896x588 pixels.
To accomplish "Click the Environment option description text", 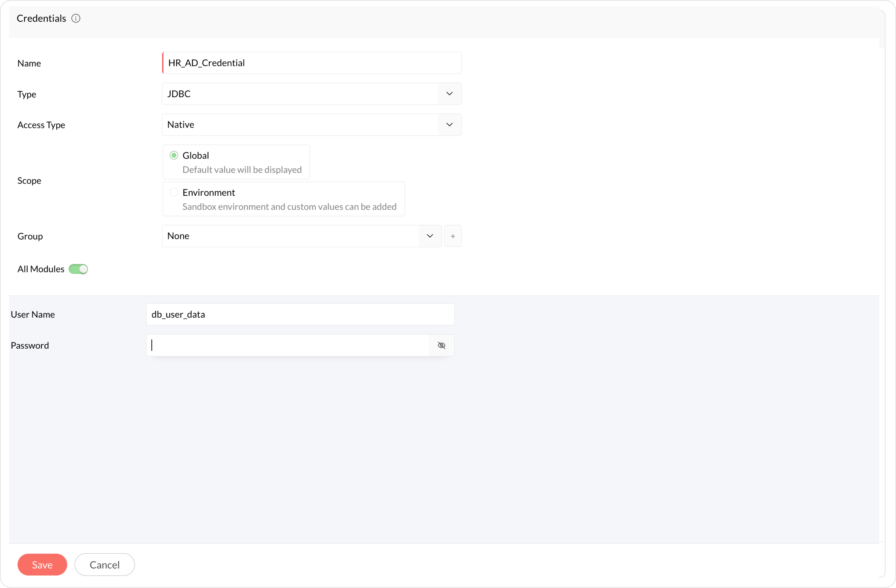I will [289, 207].
